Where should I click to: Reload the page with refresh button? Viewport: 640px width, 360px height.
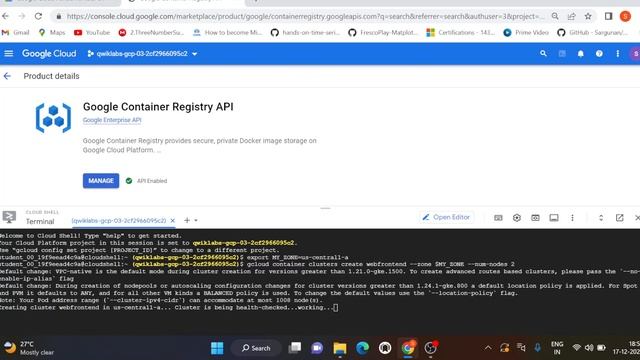tap(38, 16)
